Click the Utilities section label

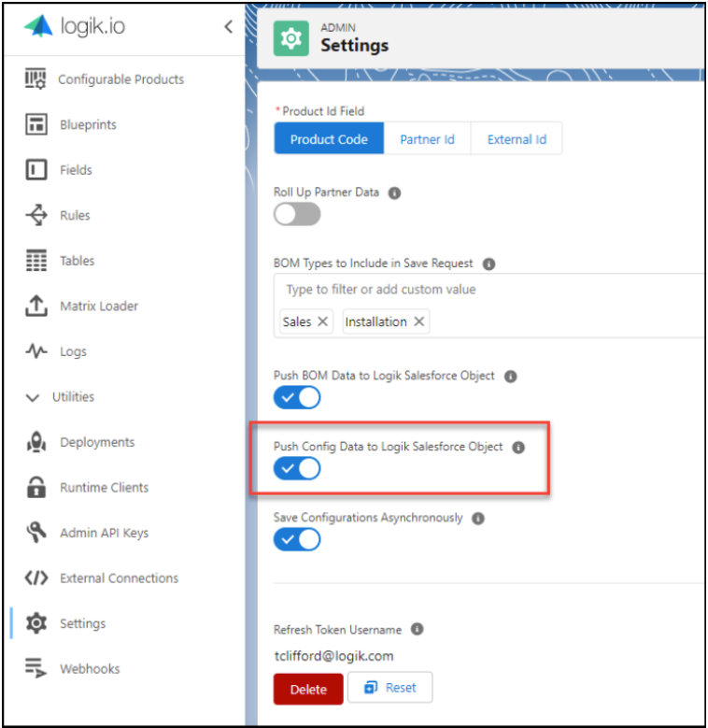[x=73, y=396]
